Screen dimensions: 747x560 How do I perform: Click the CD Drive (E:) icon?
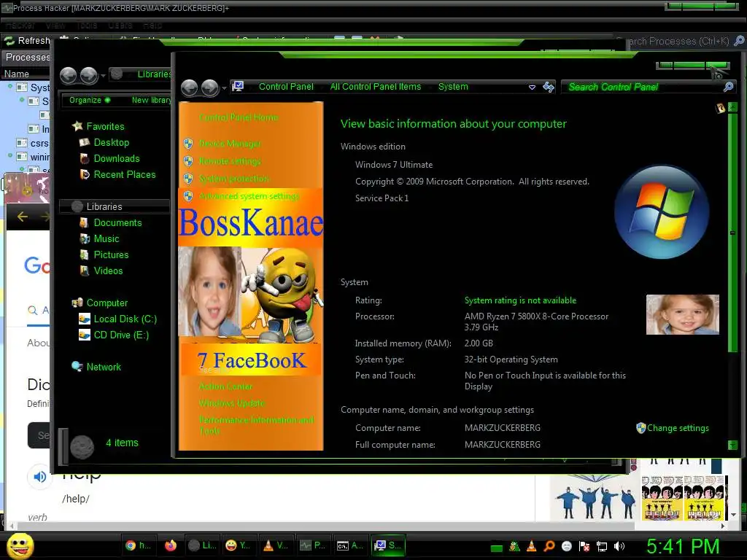[85, 335]
